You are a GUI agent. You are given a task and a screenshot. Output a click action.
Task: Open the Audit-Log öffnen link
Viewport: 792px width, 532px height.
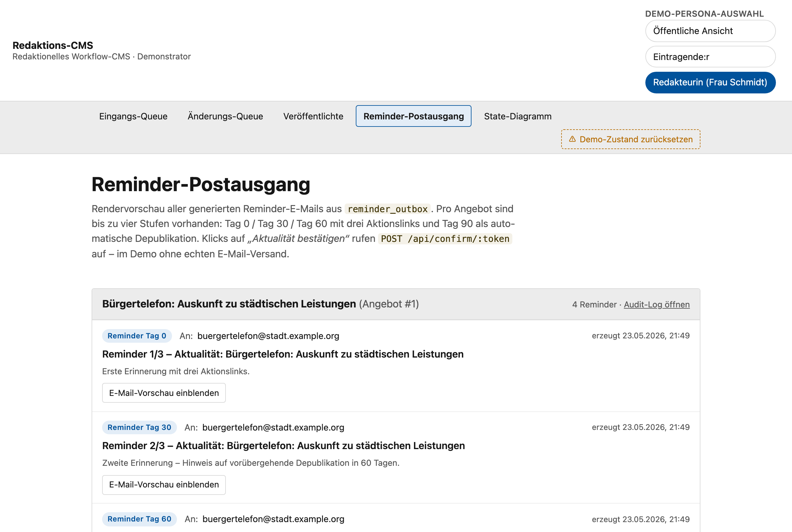pos(656,304)
